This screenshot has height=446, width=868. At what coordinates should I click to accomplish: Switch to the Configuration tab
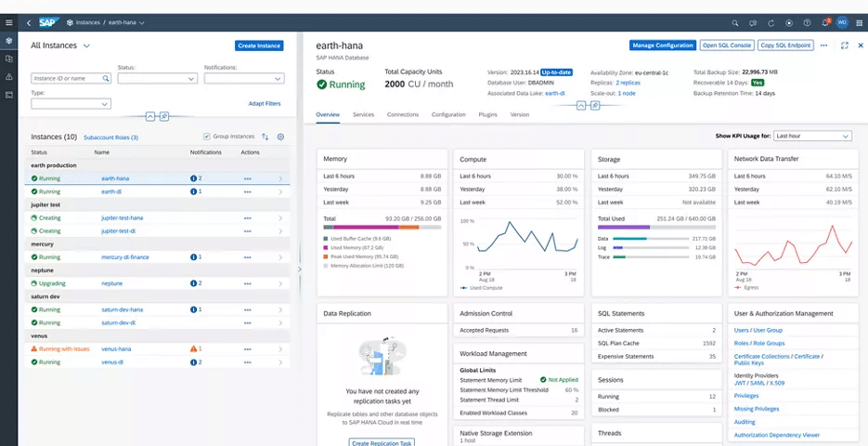448,114
